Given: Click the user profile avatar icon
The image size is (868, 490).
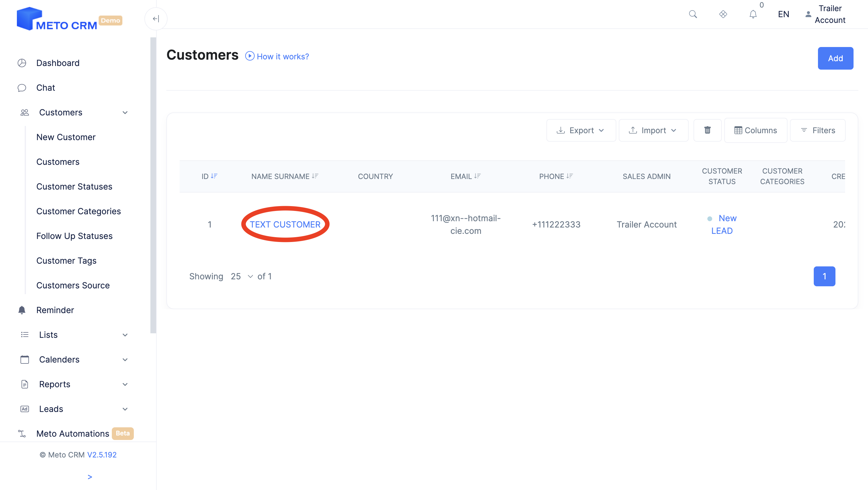Looking at the screenshot, I should coord(808,14).
